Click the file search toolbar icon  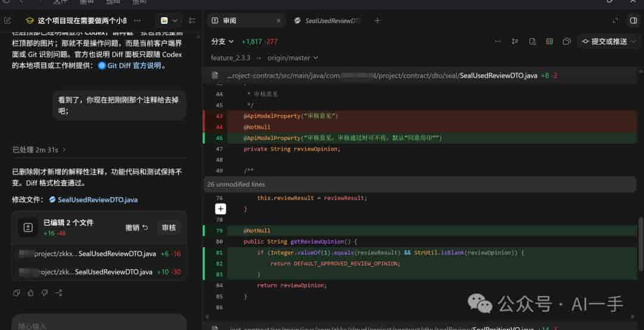tap(532, 42)
